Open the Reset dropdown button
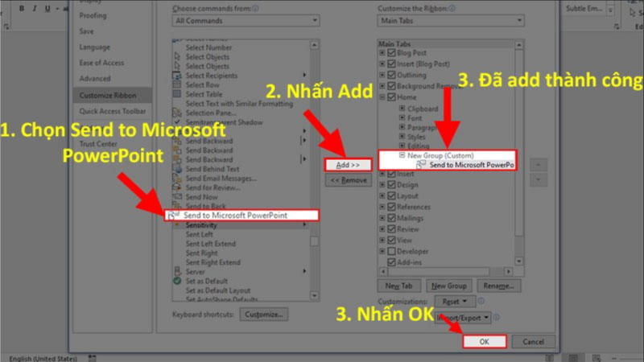Viewport: 644px width, 362px height. tap(455, 301)
